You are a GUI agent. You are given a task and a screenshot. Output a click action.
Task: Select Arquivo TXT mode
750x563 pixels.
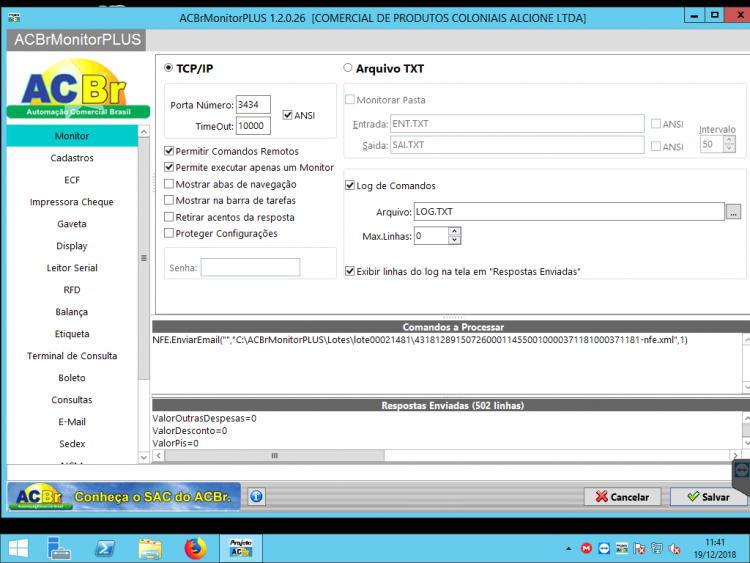tap(348, 68)
